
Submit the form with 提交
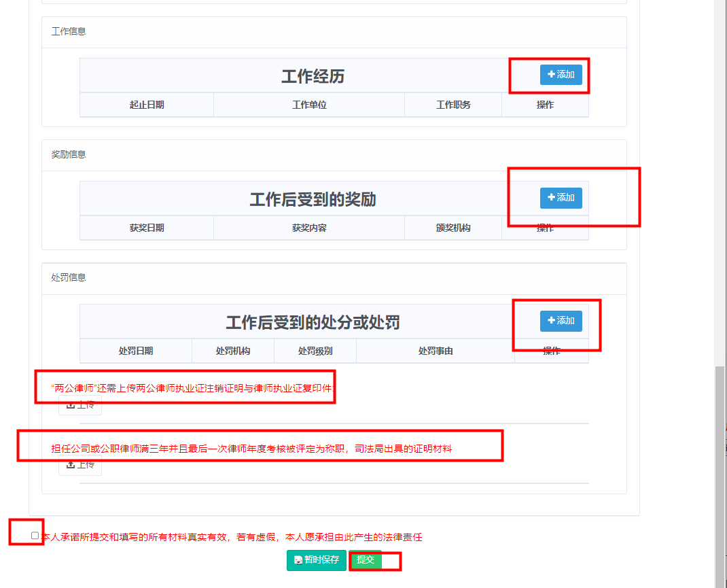tap(366, 560)
